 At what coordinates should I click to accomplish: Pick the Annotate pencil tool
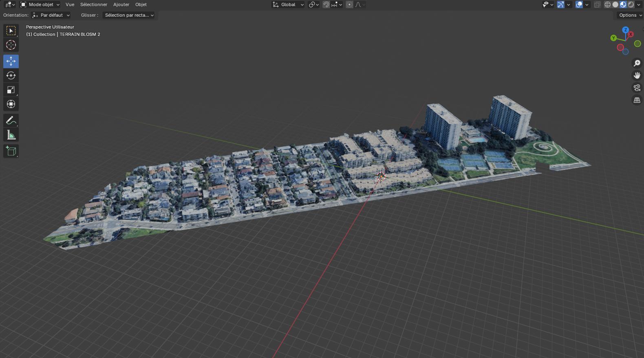(x=11, y=121)
